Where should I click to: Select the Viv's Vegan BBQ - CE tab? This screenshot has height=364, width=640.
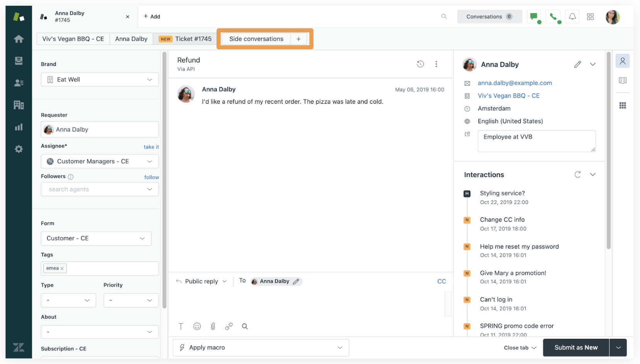(x=73, y=39)
